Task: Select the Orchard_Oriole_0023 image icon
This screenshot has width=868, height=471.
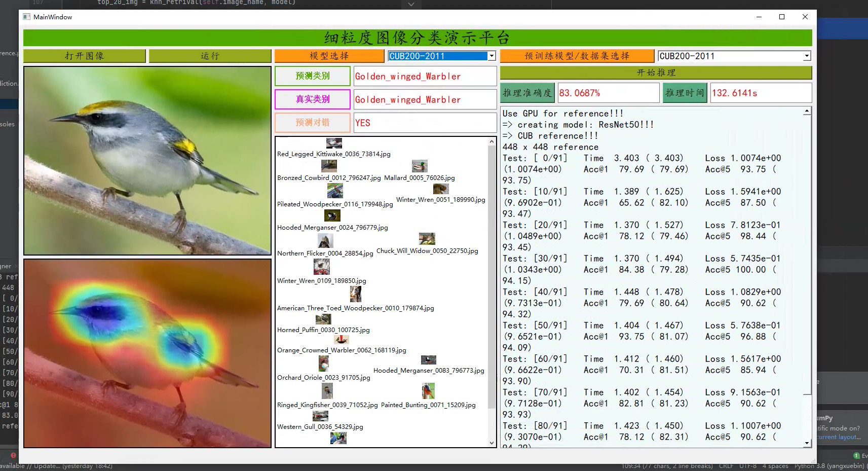Action: coord(323,364)
